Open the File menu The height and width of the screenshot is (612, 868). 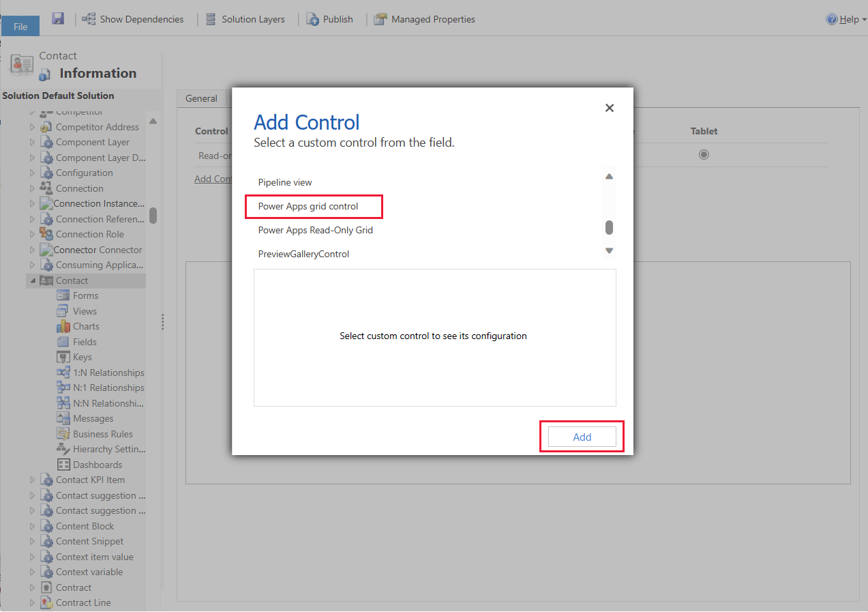[x=20, y=27]
